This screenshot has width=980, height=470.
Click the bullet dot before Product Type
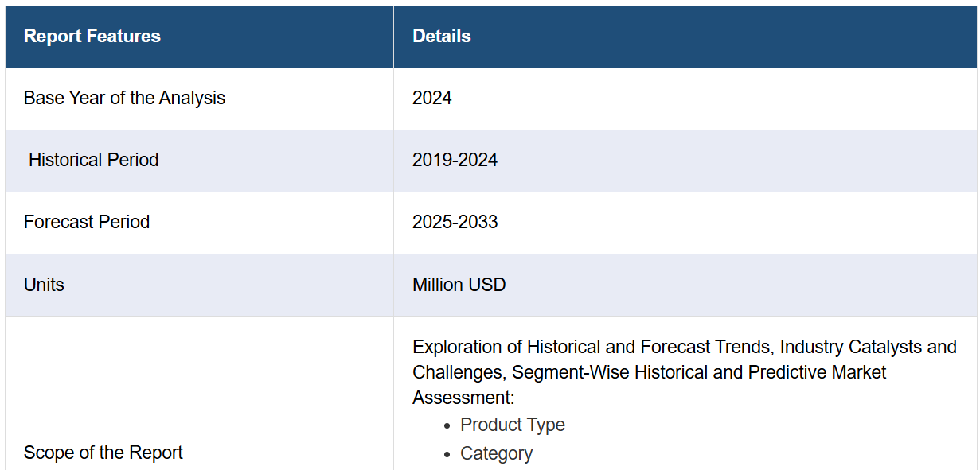[x=448, y=425]
